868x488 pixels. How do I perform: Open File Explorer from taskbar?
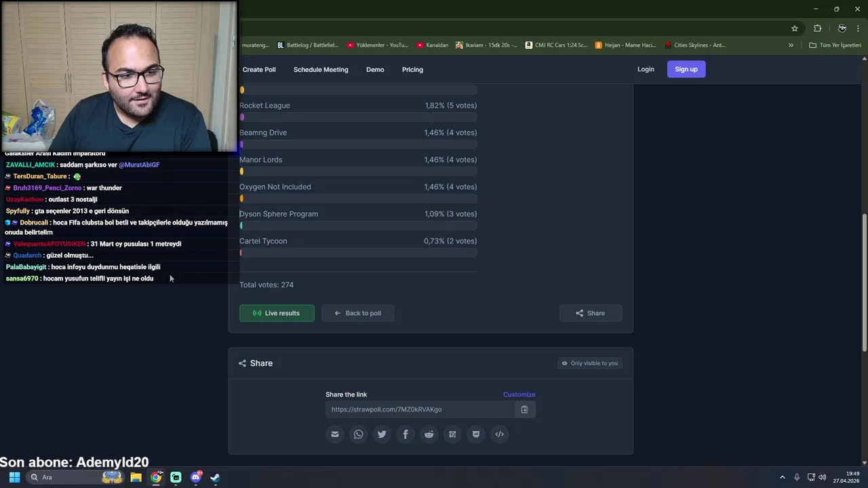(136, 477)
